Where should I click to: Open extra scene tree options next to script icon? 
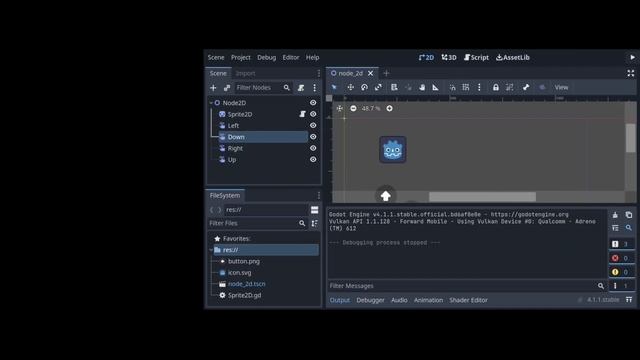[314, 88]
